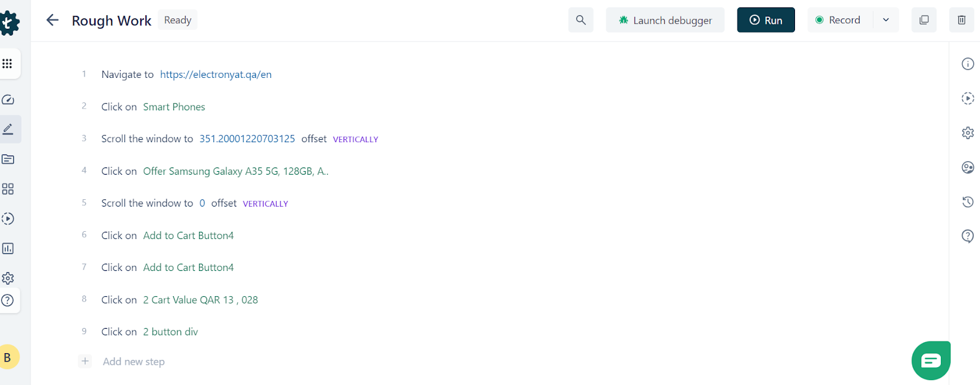
Task: Click the Testsigma gear logo
Action: (x=9, y=23)
